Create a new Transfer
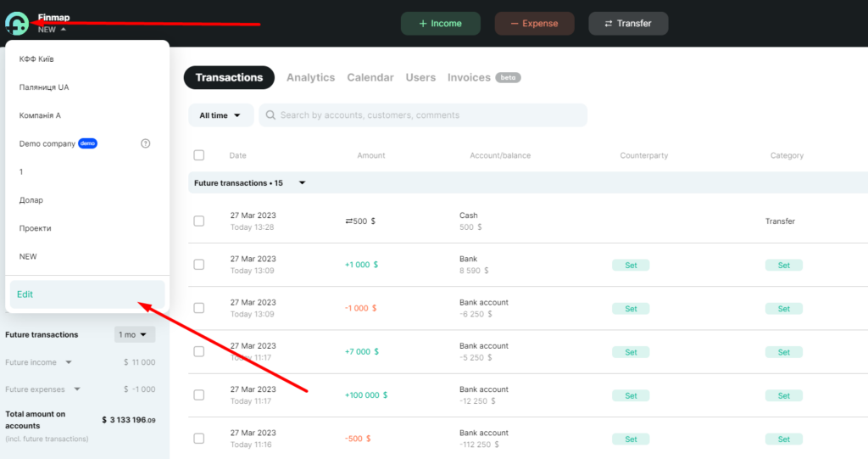This screenshot has height=459, width=868. click(x=628, y=23)
